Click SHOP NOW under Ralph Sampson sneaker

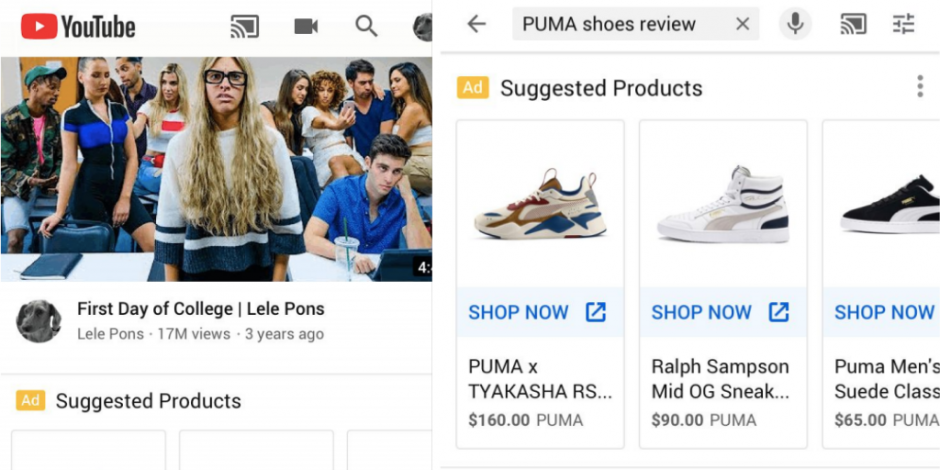[723, 312]
